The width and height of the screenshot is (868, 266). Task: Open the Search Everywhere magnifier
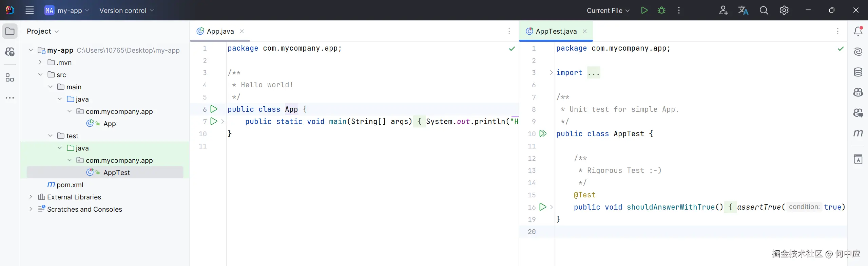coord(764,11)
